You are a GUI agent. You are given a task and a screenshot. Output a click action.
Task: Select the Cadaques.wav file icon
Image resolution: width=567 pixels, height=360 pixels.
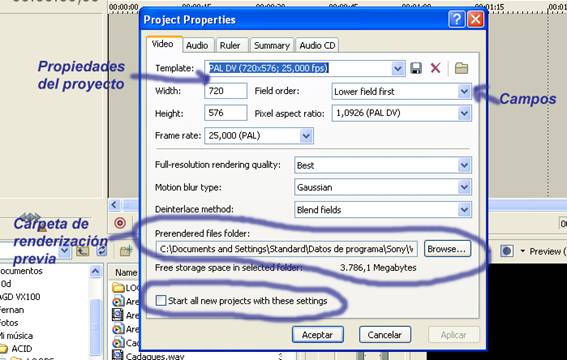tap(118, 355)
